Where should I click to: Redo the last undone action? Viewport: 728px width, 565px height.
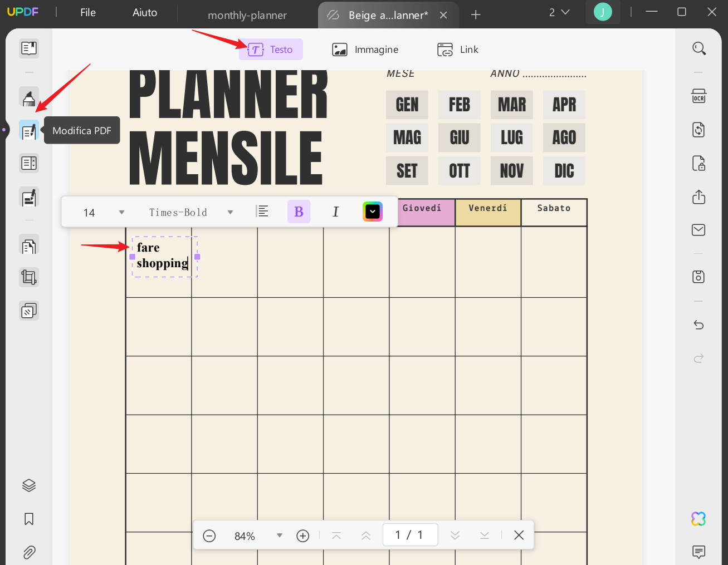pyautogui.click(x=699, y=358)
